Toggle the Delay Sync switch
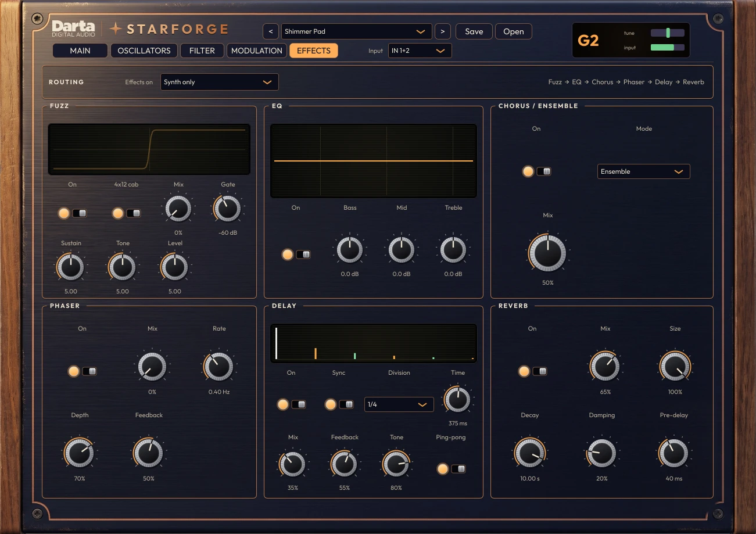This screenshot has width=756, height=534. (x=339, y=404)
